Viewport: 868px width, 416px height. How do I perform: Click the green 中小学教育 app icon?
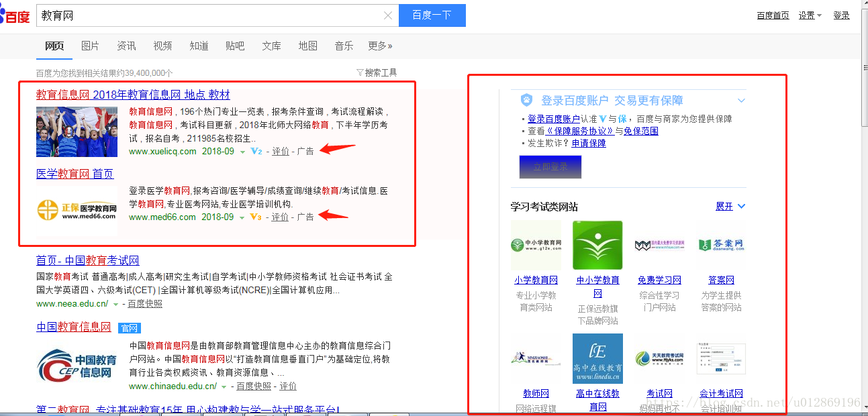point(597,245)
